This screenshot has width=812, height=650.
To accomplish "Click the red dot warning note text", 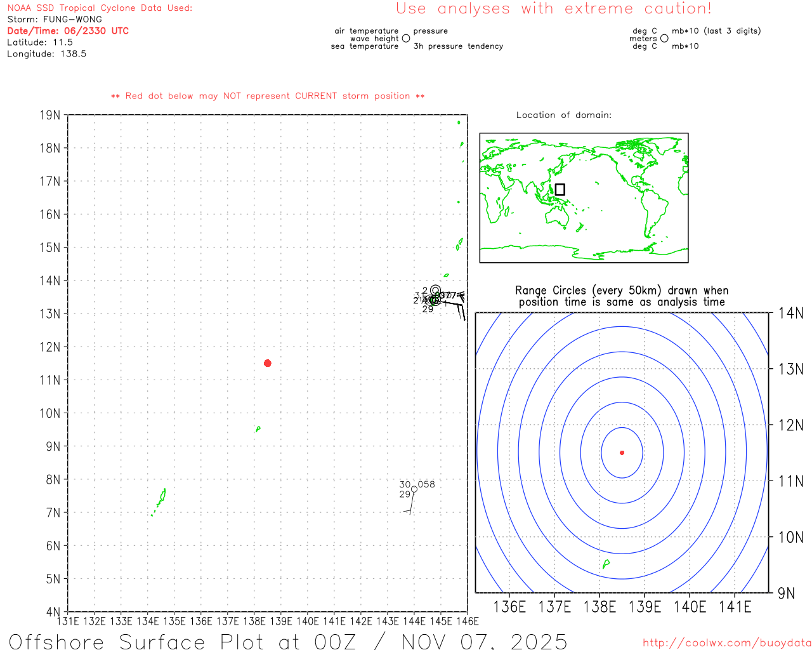I will point(268,96).
